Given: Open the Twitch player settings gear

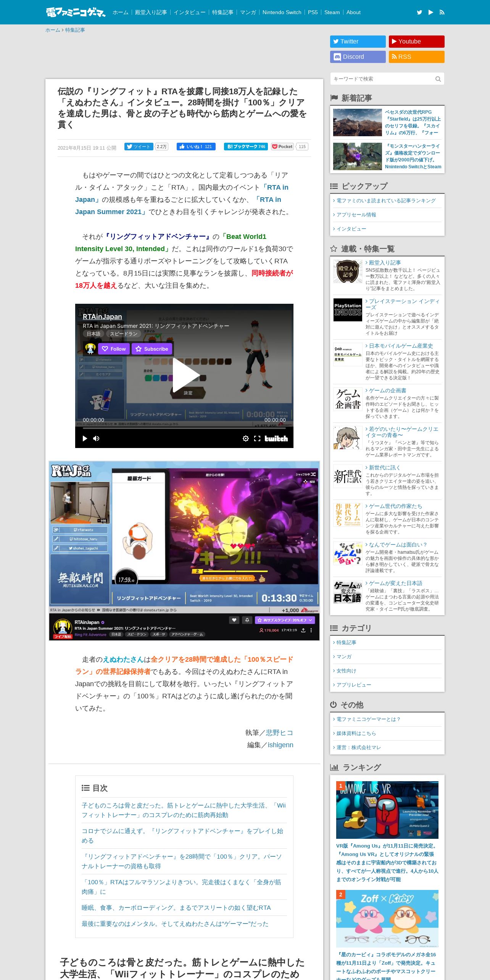Looking at the screenshot, I should point(246,438).
